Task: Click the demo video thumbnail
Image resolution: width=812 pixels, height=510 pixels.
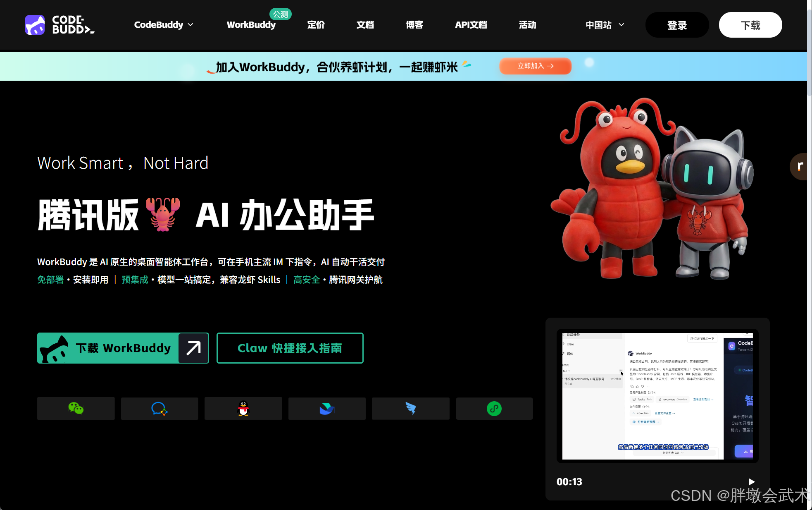Action: [x=657, y=396]
